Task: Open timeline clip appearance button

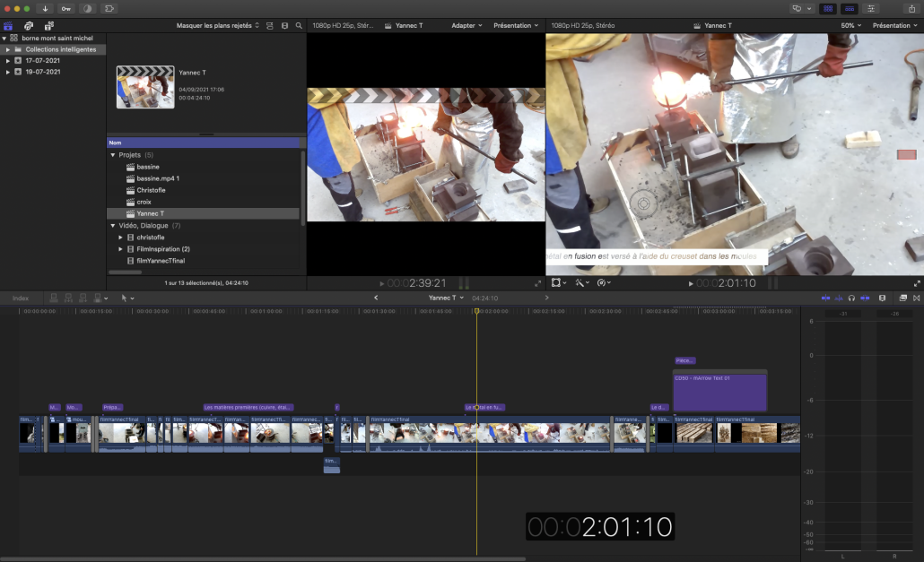Action: click(882, 298)
